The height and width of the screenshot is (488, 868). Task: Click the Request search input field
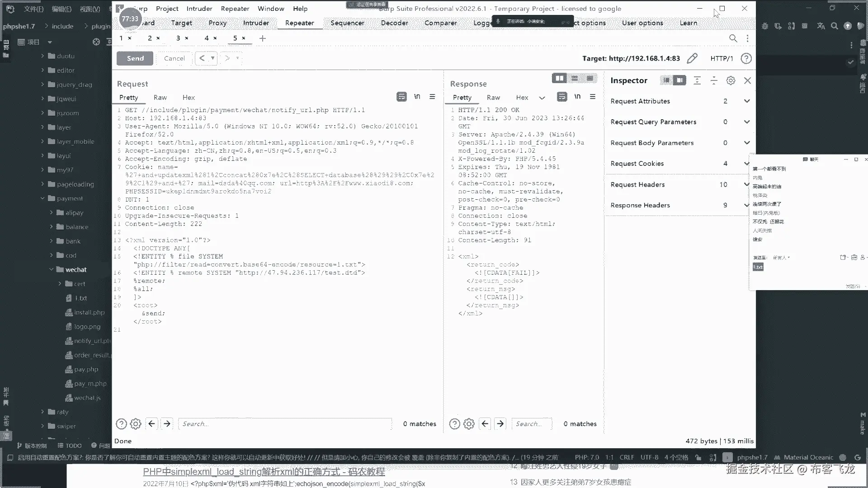pos(285,424)
